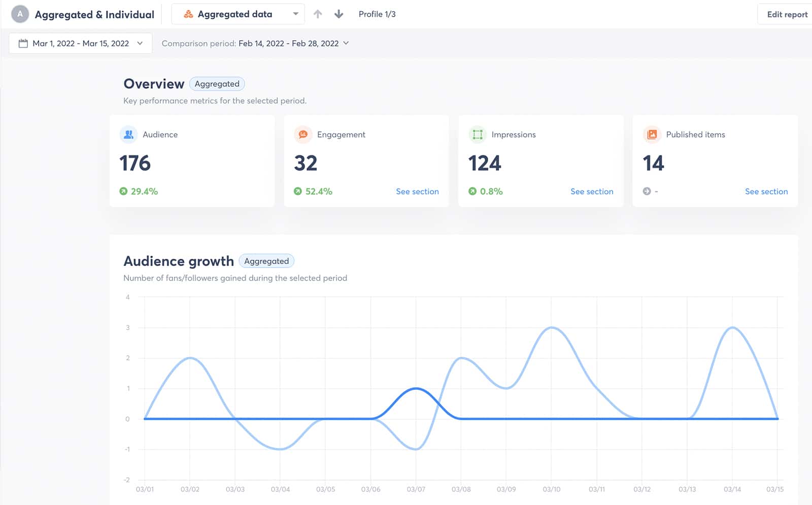Open See section on the Engagement card
The height and width of the screenshot is (505, 812).
coord(417,191)
